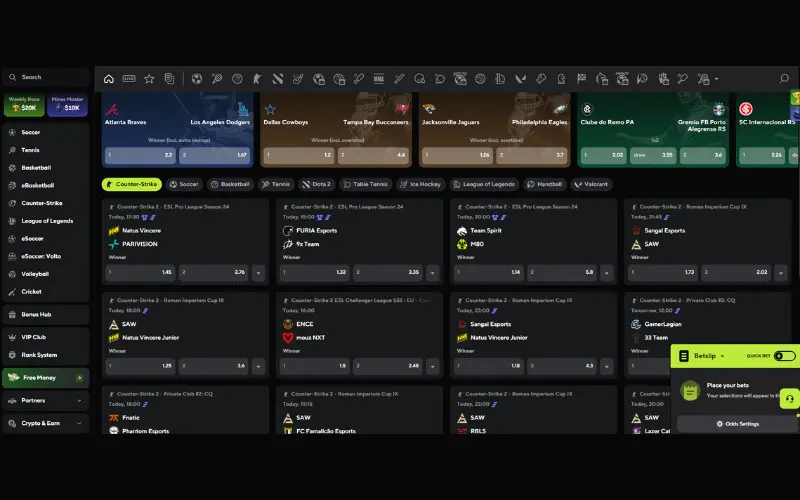This screenshot has width=800, height=500.
Task: Expand markets for Team Spirit vs MIBO
Action: point(607,273)
